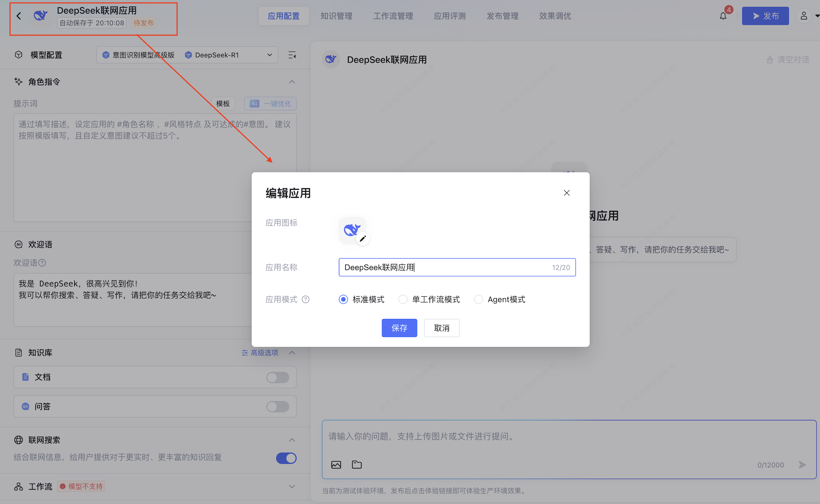
Task: Switch to 知识管理 tab
Action: (x=336, y=16)
